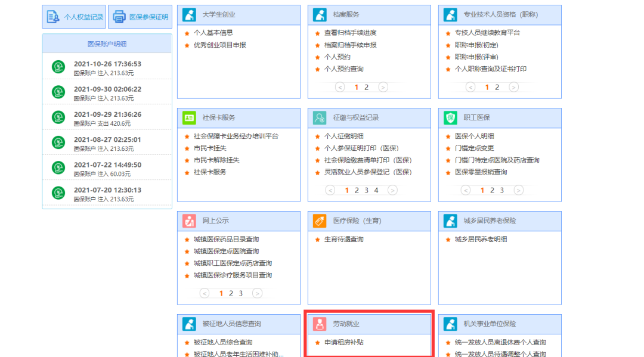Click the green 社保卡服务 card icon

pyautogui.click(x=190, y=117)
